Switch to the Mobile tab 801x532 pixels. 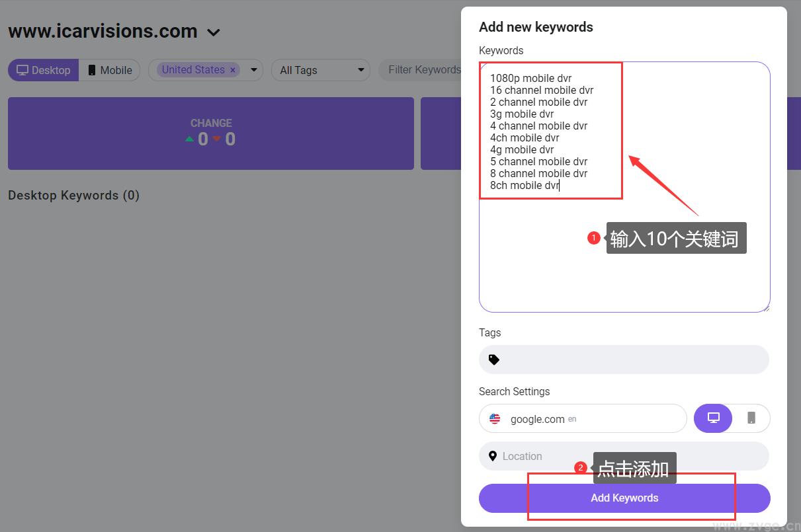coord(110,70)
